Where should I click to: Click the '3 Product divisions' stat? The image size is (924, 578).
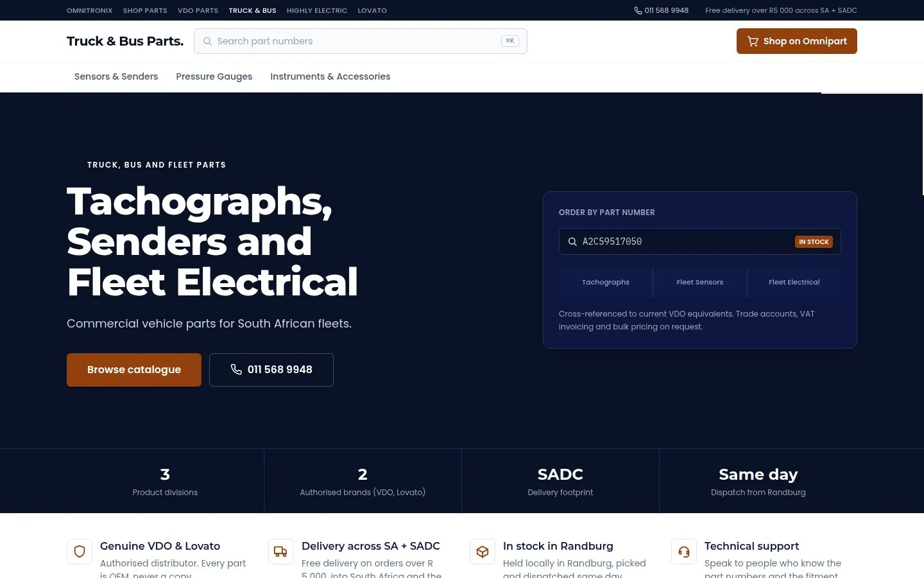pos(165,482)
